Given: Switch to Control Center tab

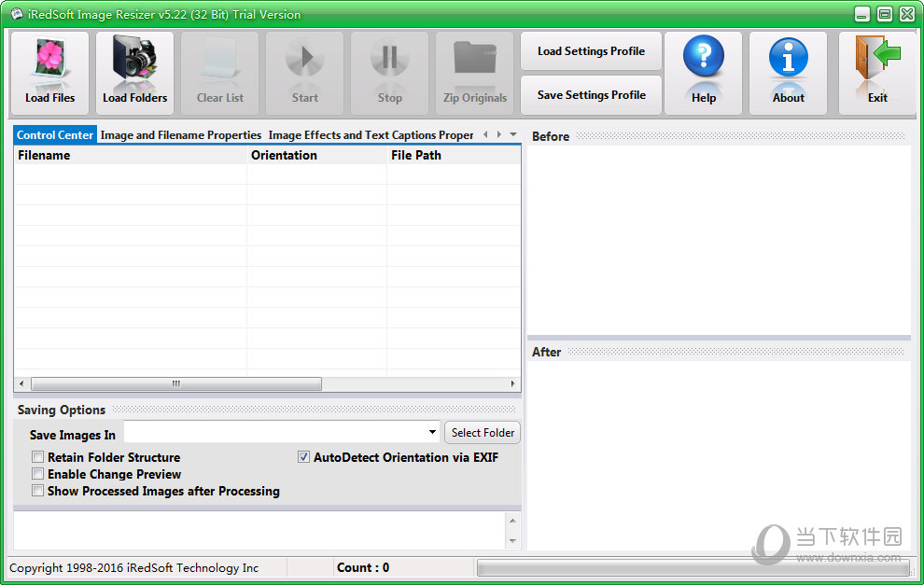Looking at the screenshot, I should point(55,135).
